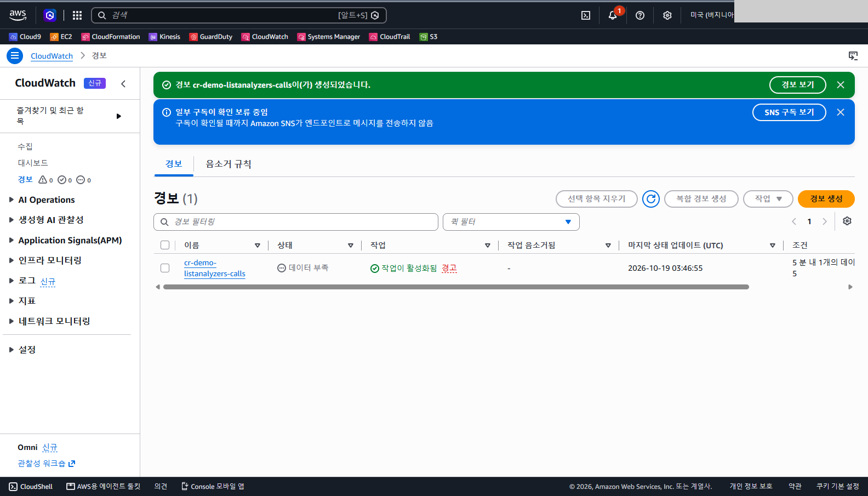Click the alarm table horizontal scrollbar

point(456,287)
